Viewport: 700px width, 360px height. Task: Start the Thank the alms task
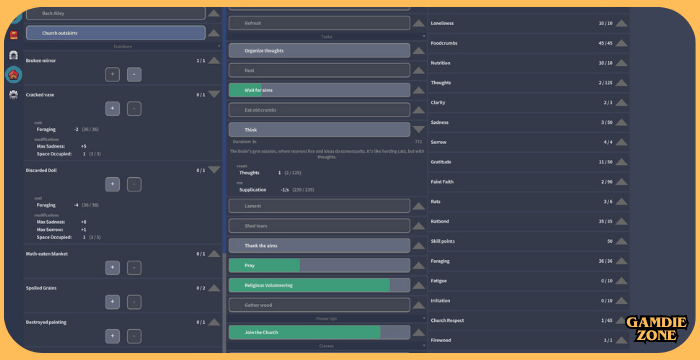[x=319, y=246]
